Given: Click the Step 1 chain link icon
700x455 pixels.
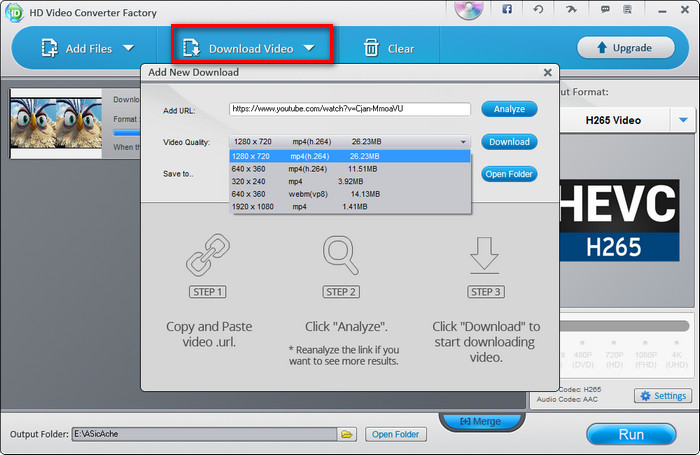Looking at the screenshot, I should [x=208, y=255].
